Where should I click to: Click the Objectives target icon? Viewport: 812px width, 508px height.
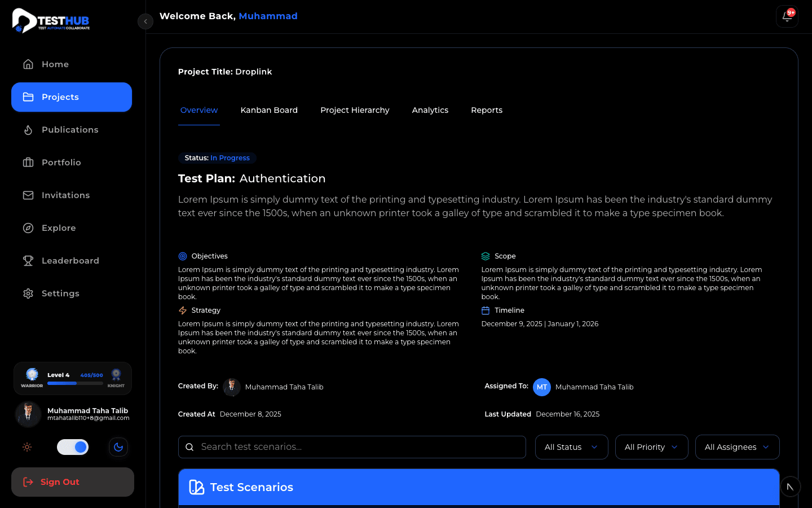click(x=183, y=256)
